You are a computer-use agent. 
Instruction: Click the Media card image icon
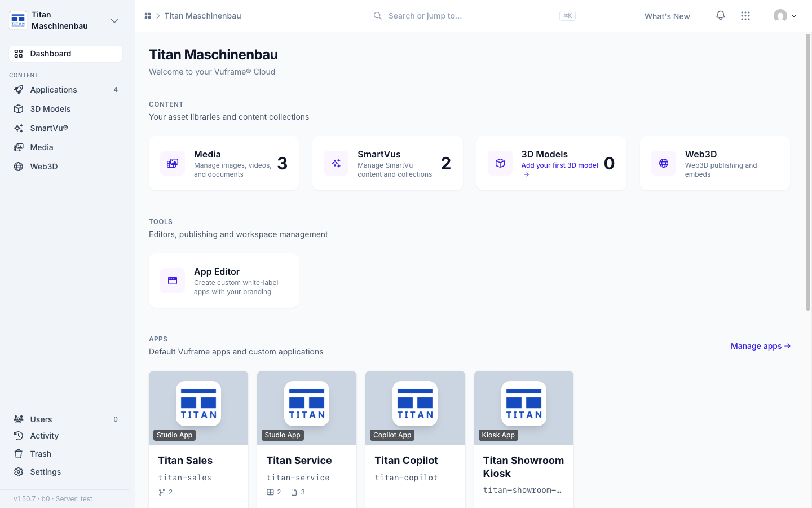pyautogui.click(x=173, y=163)
